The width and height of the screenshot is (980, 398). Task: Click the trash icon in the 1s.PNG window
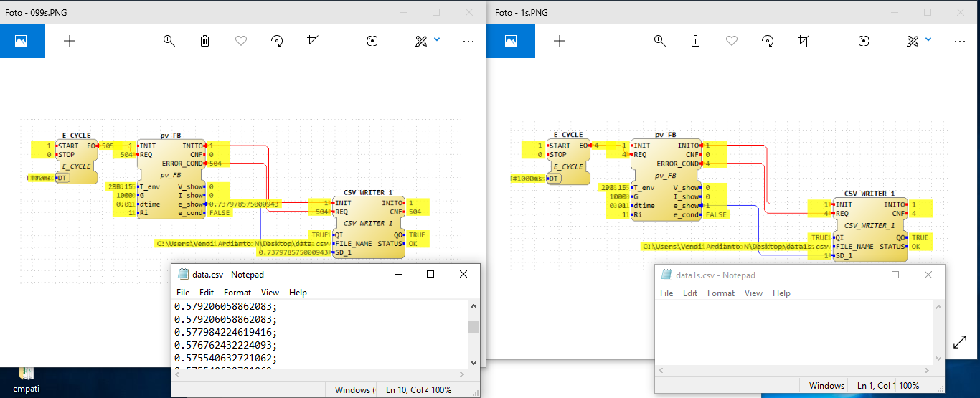click(696, 41)
